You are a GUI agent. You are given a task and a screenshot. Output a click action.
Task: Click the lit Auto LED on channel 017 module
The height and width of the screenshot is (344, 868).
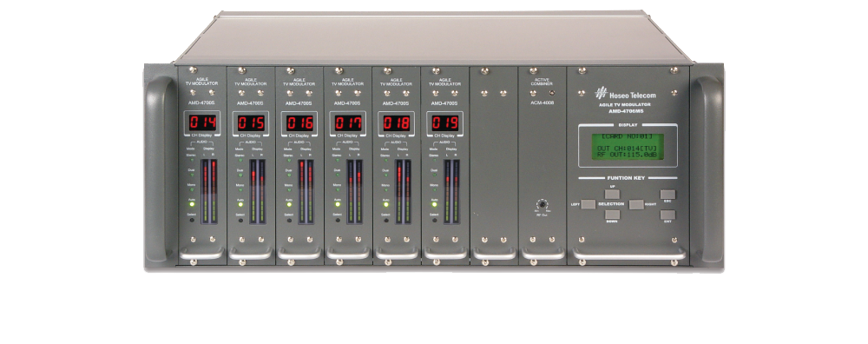coord(337,204)
